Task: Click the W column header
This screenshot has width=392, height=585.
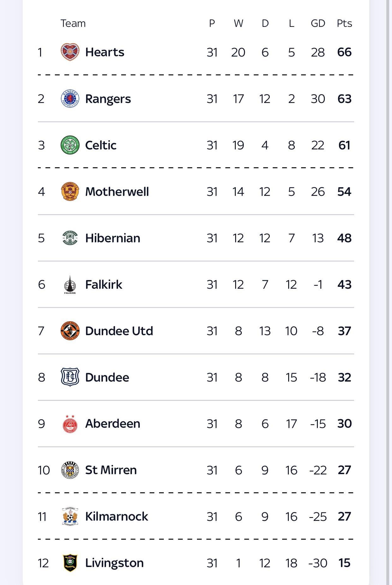Action: coord(238,23)
